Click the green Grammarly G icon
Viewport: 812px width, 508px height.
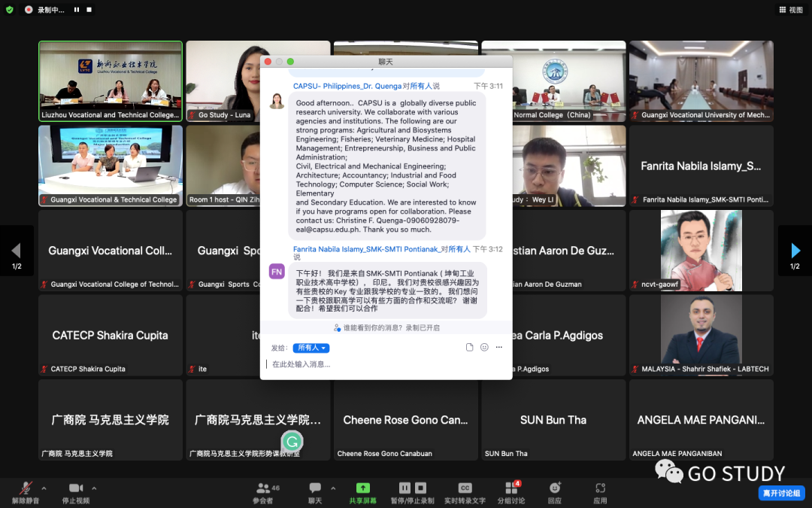(292, 442)
